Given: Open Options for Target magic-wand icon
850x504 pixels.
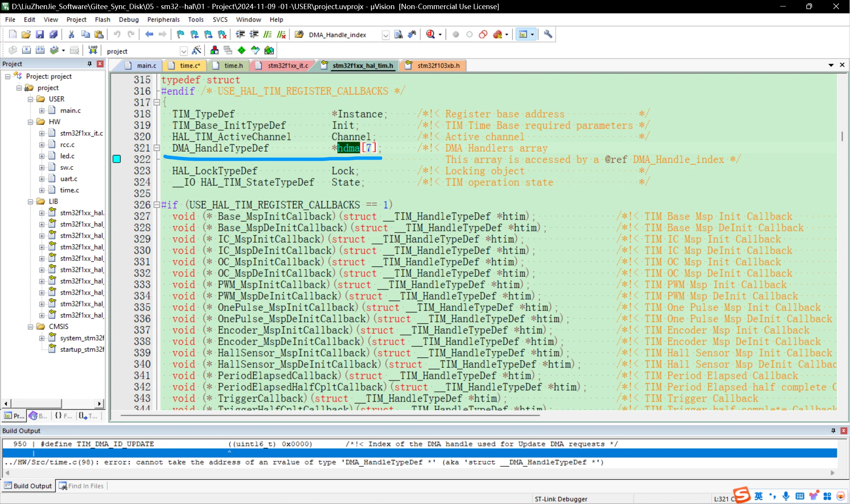Looking at the screenshot, I should coord(196,50).
